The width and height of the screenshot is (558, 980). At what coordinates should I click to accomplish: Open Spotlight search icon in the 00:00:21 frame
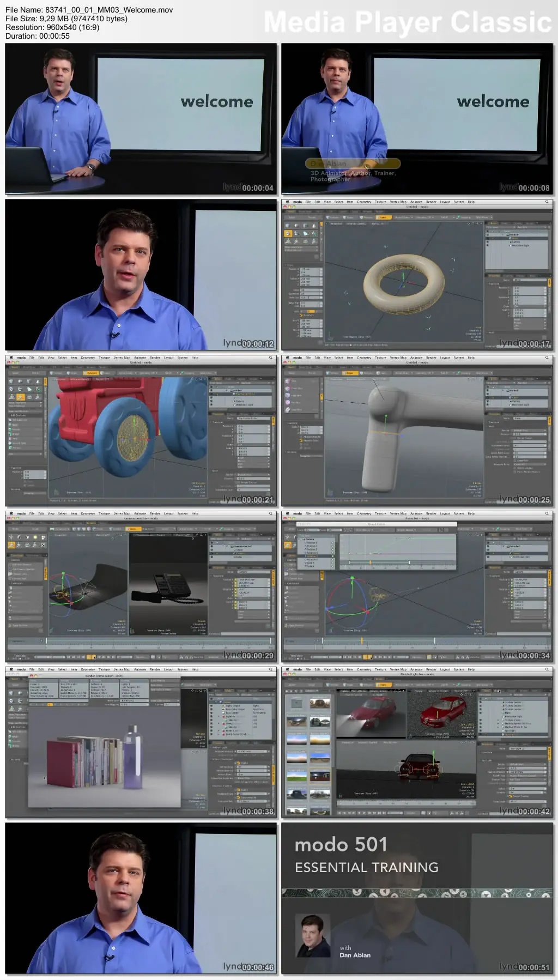271,358
